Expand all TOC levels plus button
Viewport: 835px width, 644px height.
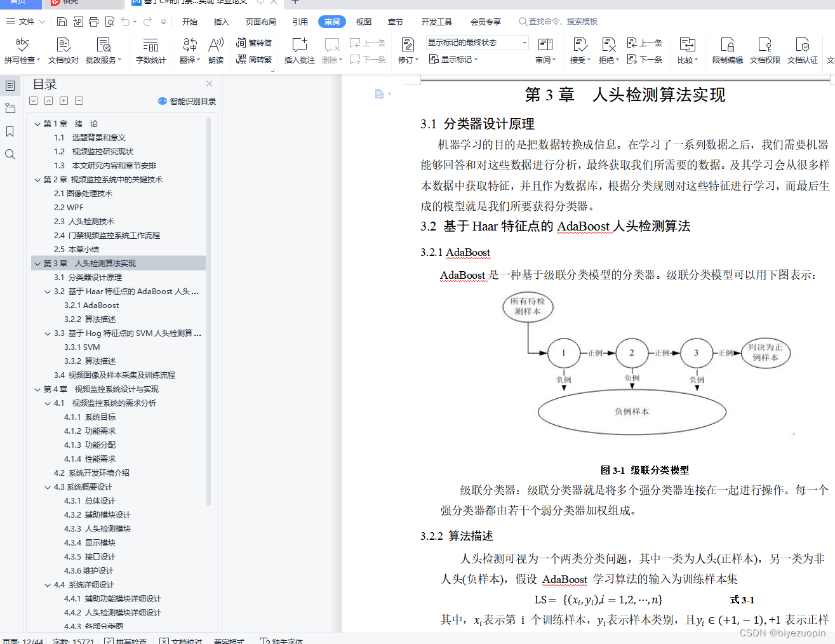(64, 100)
